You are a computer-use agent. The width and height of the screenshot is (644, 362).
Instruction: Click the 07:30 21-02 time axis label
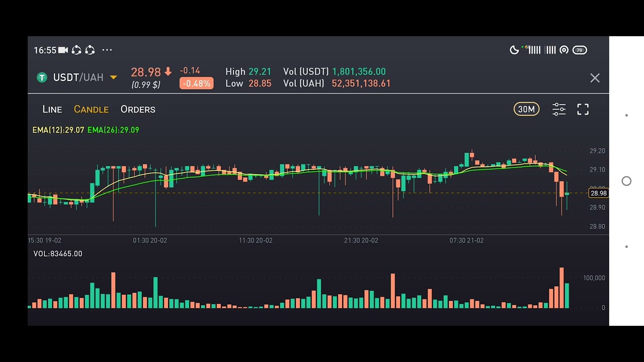tap(466, 240)
